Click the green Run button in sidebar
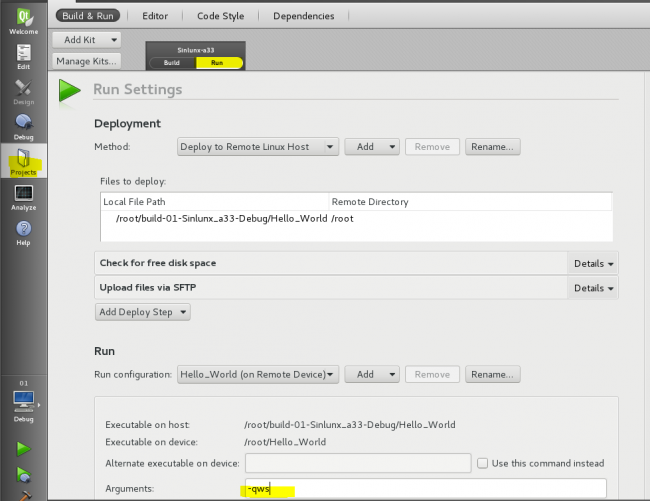 [23, 449]
